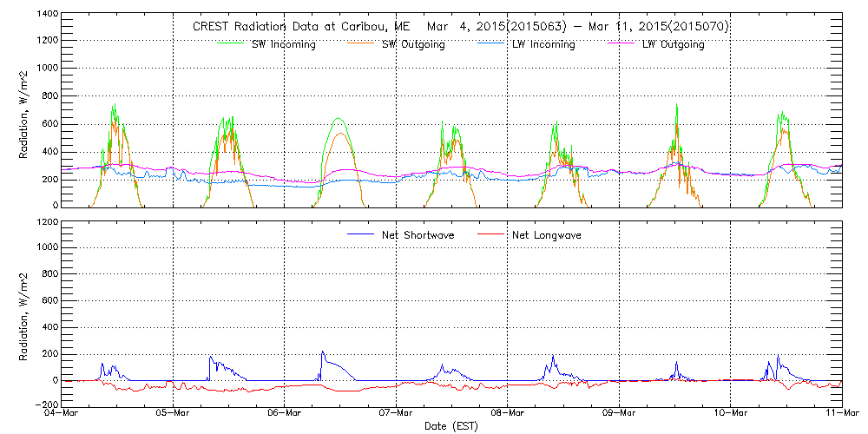Viewport: 868px width, 434px height.
Task: Click the LW Incoming legend label
Action: click(542, 45)
